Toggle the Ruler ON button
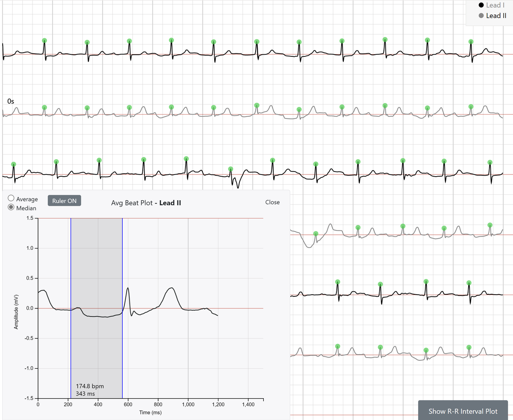Viewport: 513px width, 420px height. pyautogui.click(x=64, y=201)
